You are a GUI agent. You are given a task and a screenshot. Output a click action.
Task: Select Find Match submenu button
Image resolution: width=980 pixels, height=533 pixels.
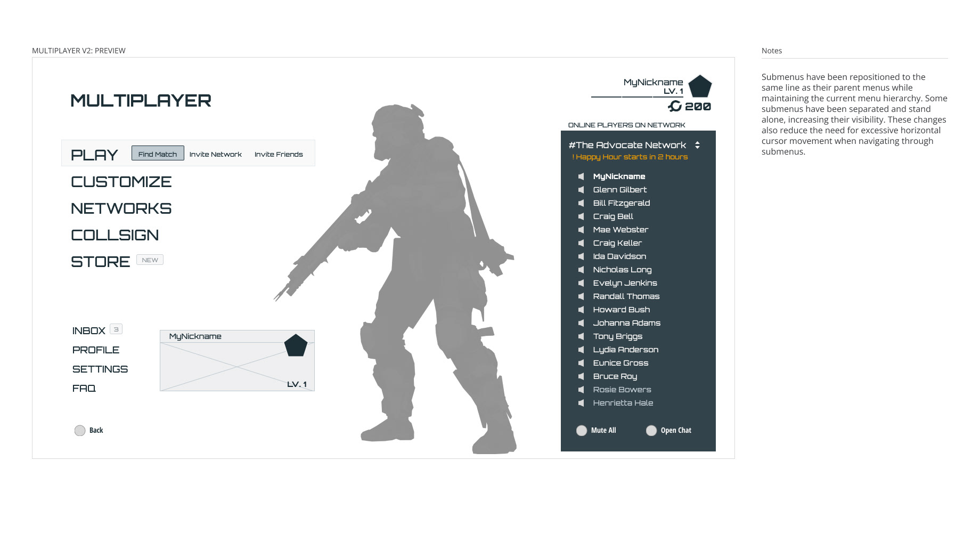158,154
